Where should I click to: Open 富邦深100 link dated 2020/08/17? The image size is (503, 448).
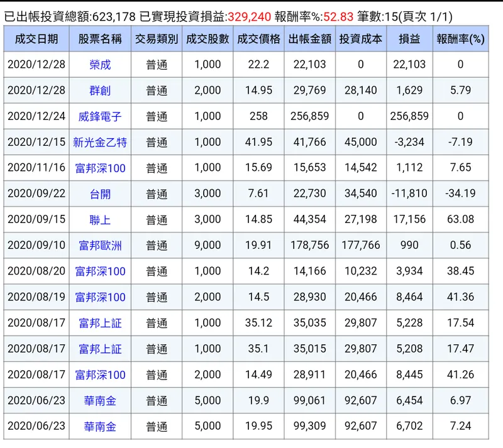[x=100, y=374]
